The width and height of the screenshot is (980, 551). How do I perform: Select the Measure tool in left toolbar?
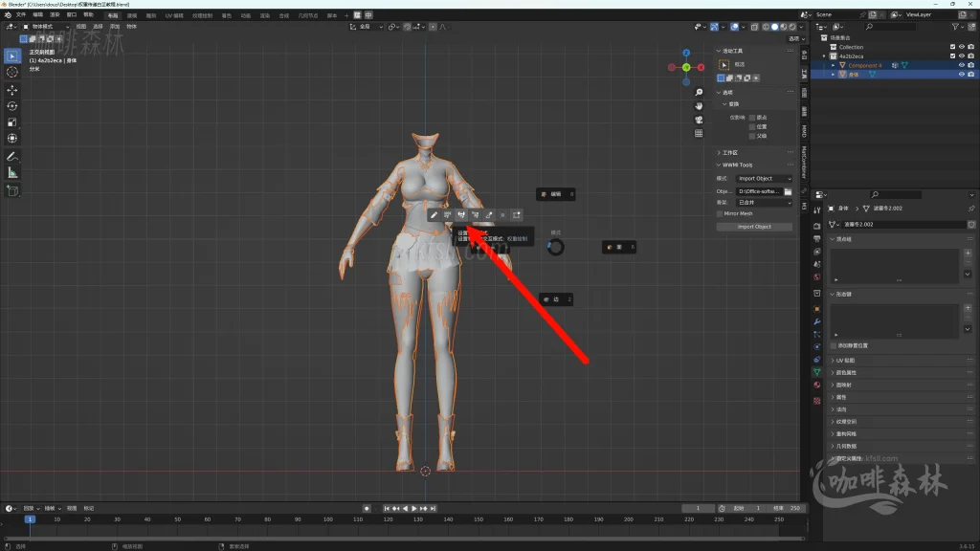pyautogui.click(x=11, y=173)
